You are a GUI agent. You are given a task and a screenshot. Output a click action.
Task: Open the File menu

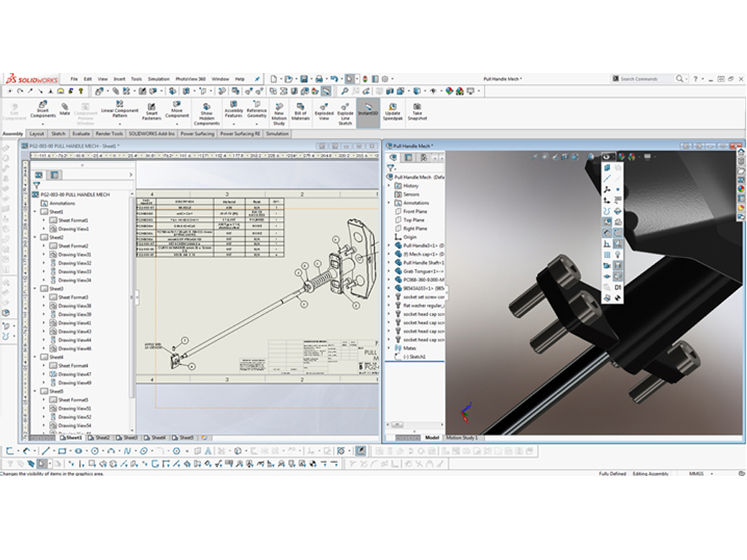(x=74, y=79)
